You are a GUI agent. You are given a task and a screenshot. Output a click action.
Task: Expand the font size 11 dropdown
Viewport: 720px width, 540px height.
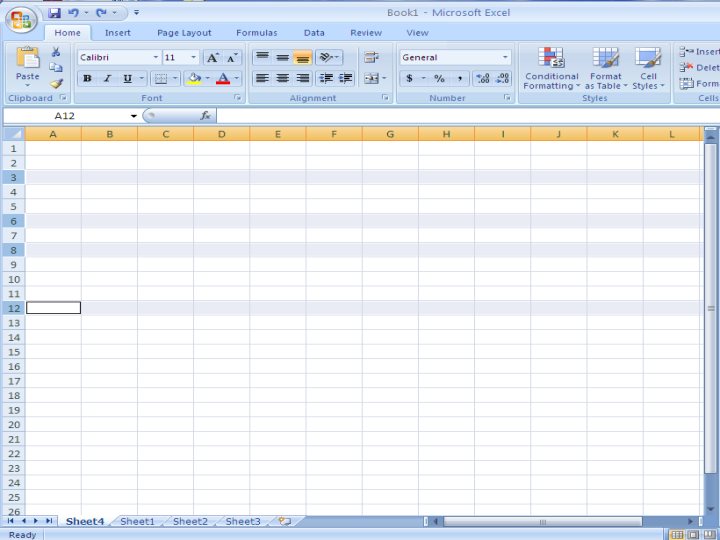point(193,57)
